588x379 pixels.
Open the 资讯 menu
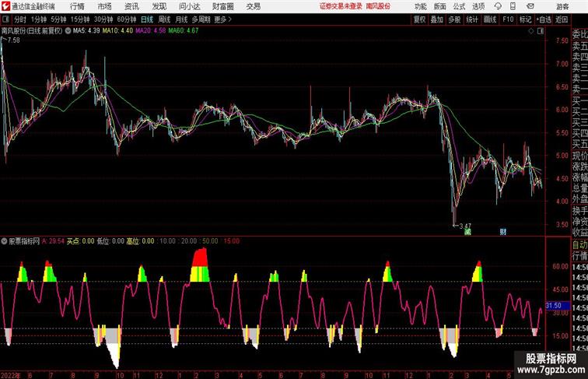pyautogui.click(x=131, y=6)
